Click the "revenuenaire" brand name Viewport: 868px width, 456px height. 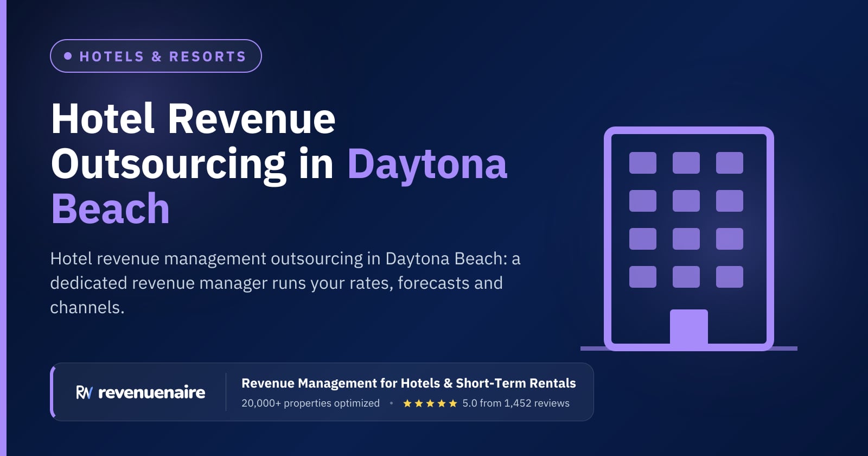tap(152, 392)
